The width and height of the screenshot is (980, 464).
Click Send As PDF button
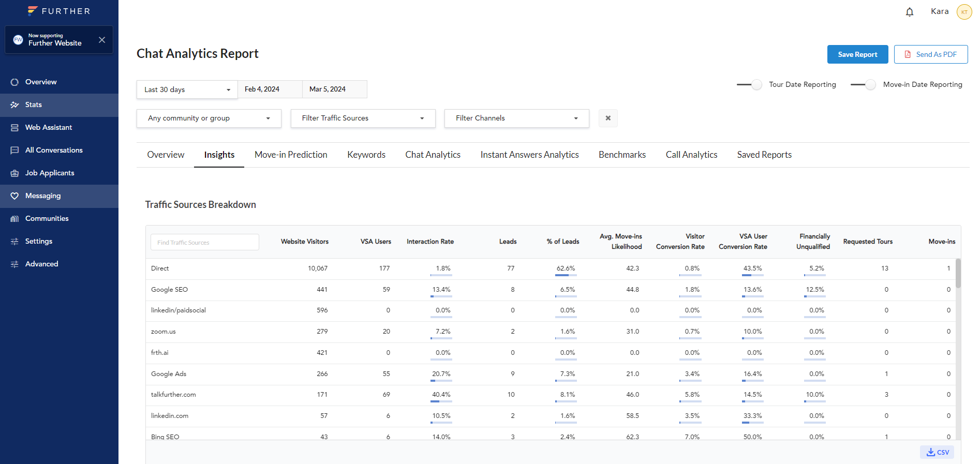930,54
